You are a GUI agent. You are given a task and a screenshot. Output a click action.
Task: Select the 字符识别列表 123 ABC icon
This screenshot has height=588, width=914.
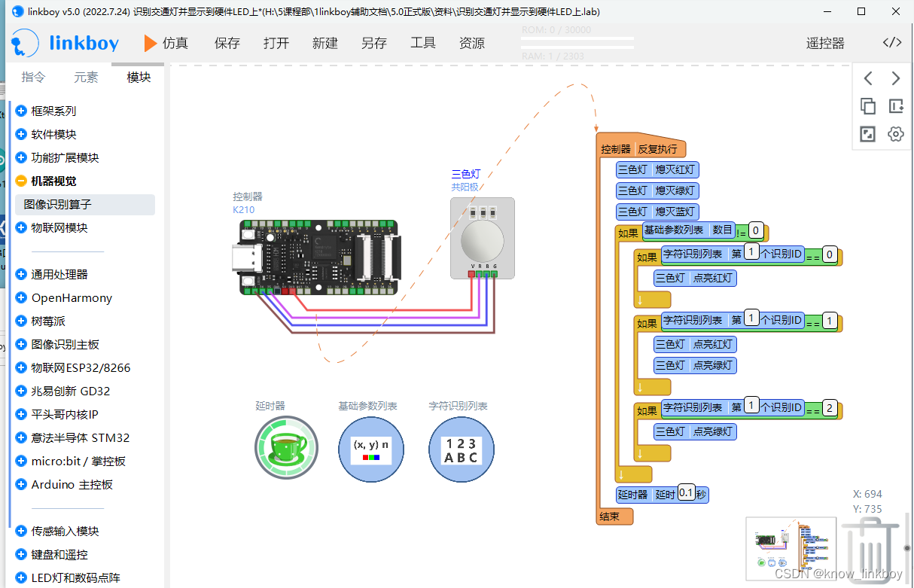(x=461, y=449)
